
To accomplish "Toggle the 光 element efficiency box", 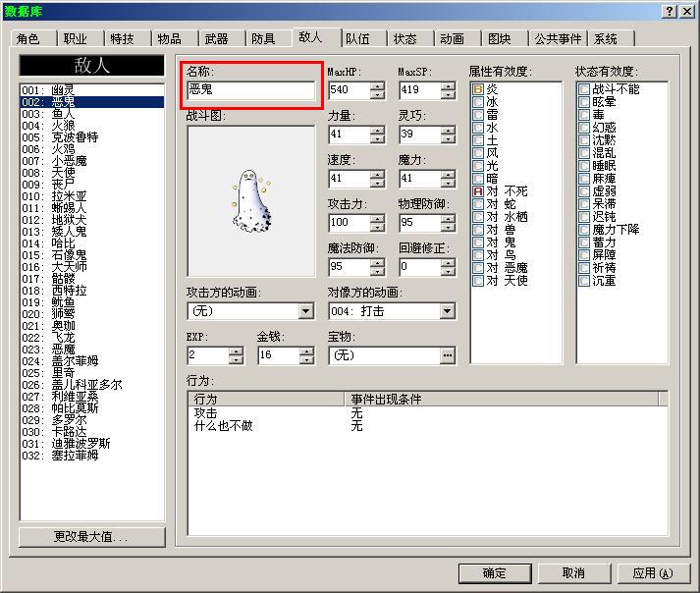I will point(478,166).
